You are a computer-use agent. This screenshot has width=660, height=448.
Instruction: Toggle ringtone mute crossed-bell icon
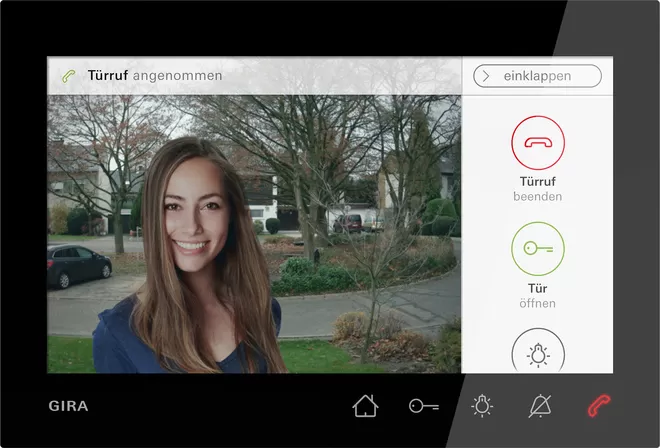(x=540, y=406)
